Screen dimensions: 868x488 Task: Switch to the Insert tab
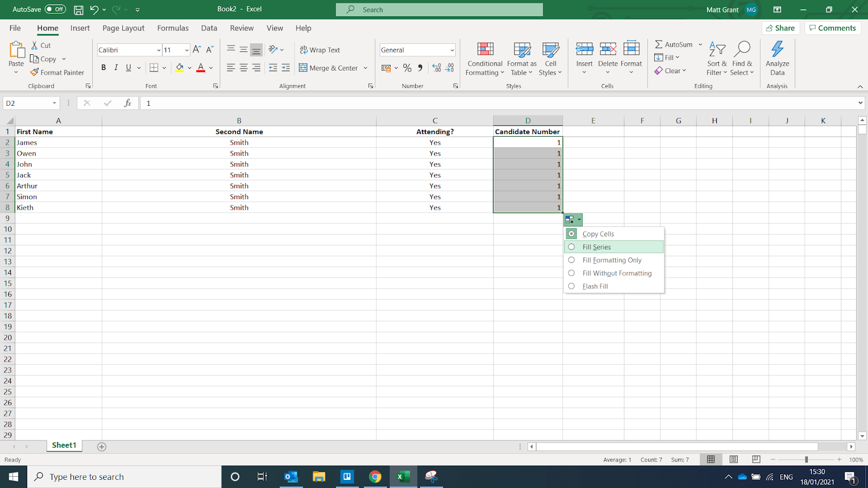pos(80,28)
